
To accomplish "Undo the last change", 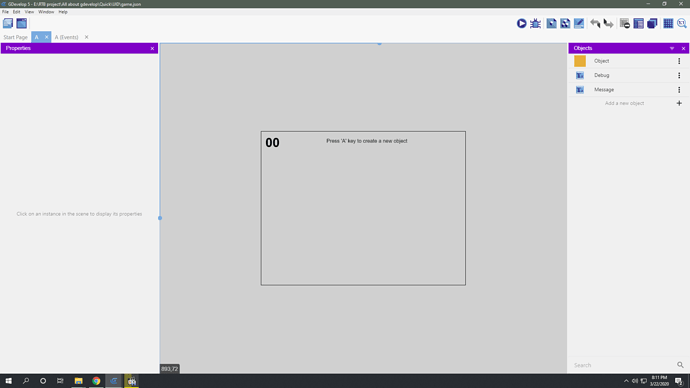I will coord(595,23).
